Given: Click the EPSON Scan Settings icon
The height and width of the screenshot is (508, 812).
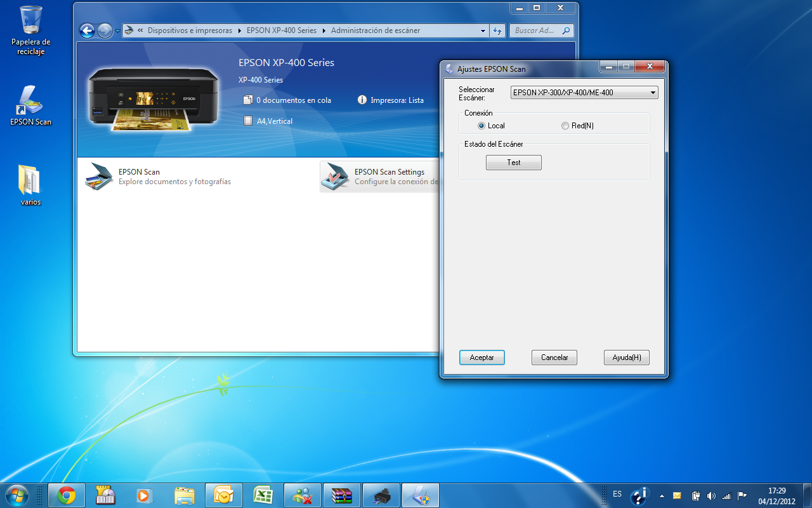Looking at the screenshot, I should point(335,177).
